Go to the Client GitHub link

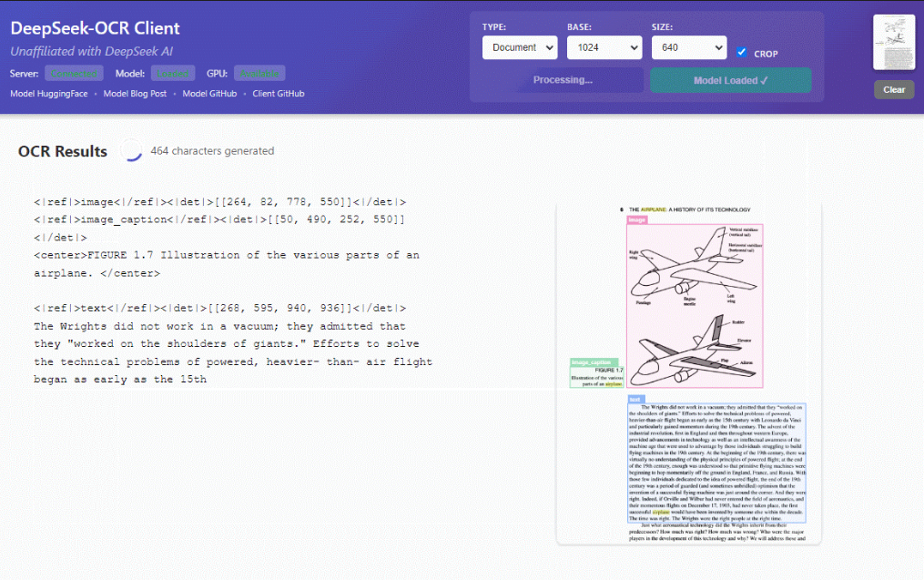coord(278,94)
